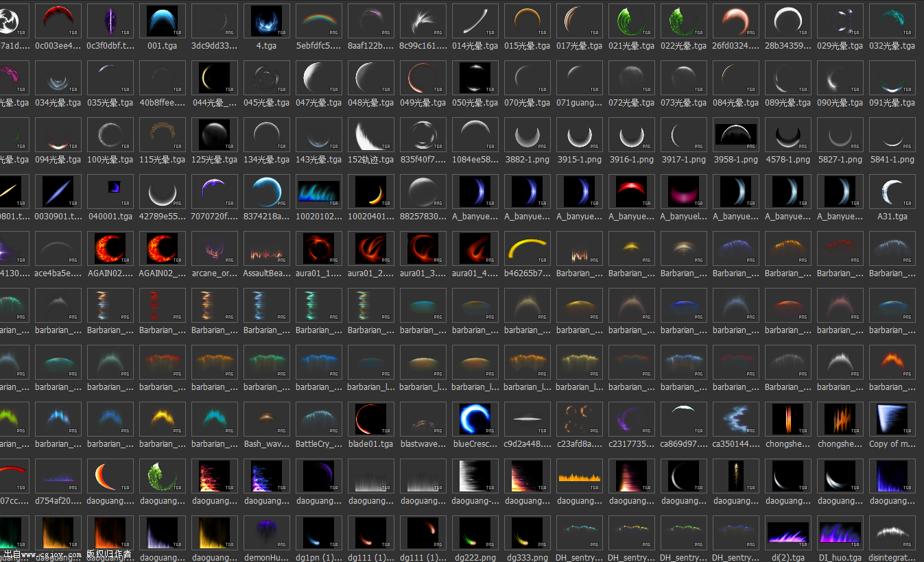
Task: Select the file name '3916-1.png'
Action: (632, 160)
